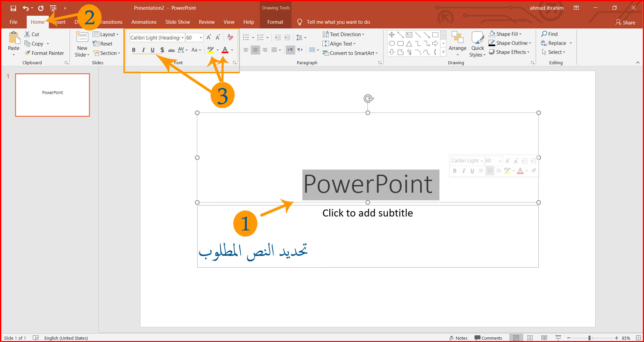Open the Shape Effects dropdown
The image size is (644, 342).
509,52
